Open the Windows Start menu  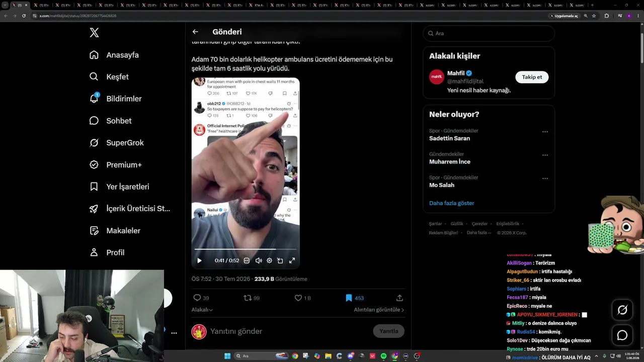pos(227,356)
